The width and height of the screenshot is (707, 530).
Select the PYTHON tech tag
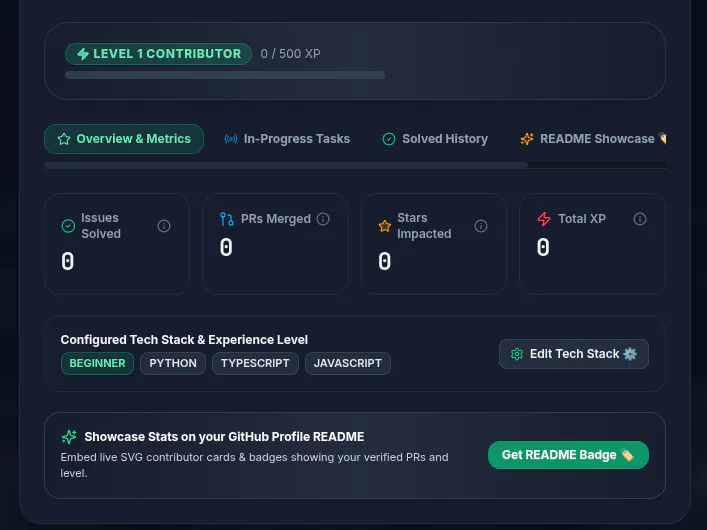pos(173,364)
